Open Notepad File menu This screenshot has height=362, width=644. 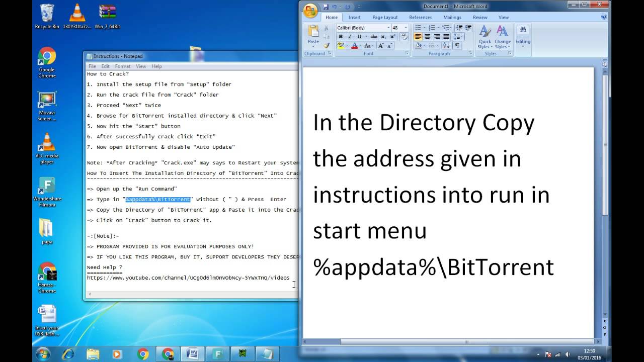(92, 66)
